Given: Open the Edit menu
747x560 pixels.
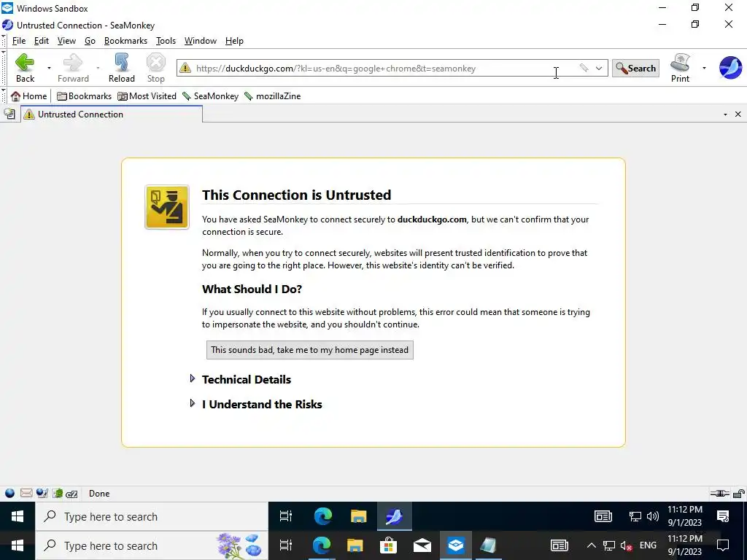Looking at the screenshot, I should coord(42,41).
